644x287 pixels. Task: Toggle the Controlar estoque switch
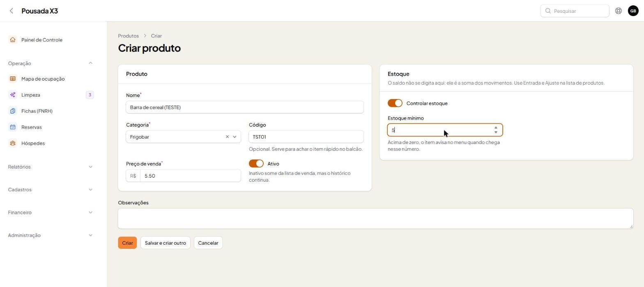click(x=395, y=103)
